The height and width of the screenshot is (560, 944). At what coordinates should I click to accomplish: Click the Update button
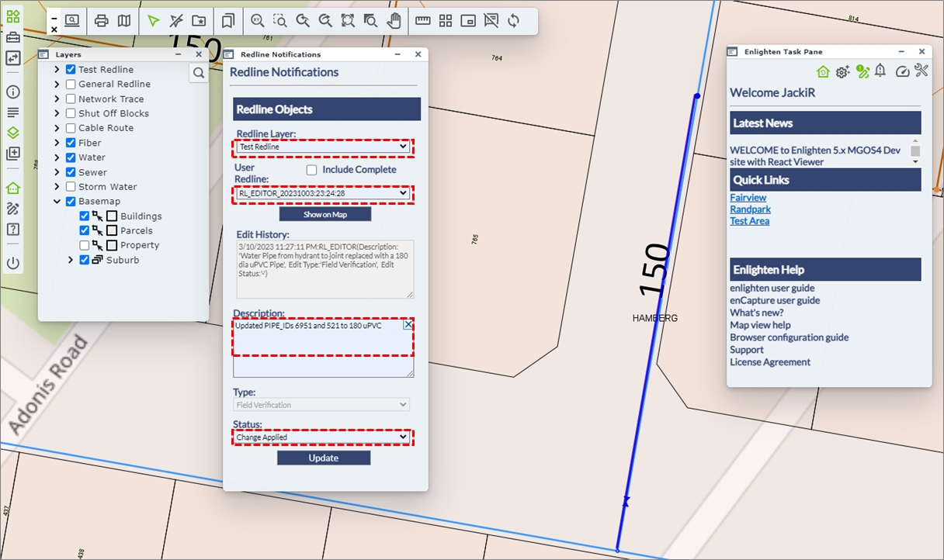pos(324,458)
